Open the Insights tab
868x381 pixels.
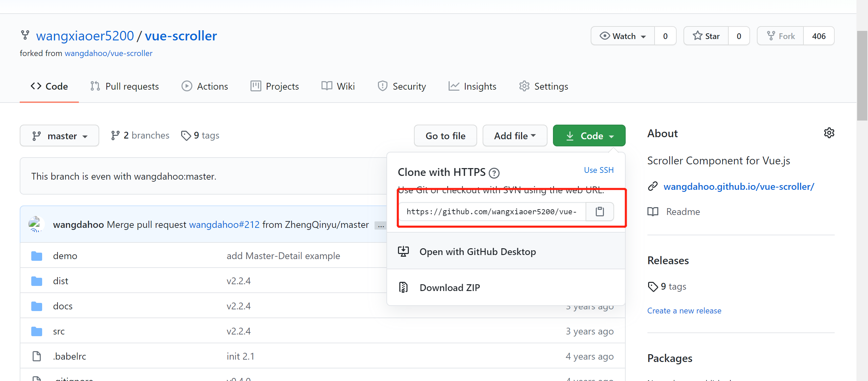coord(472,86)
